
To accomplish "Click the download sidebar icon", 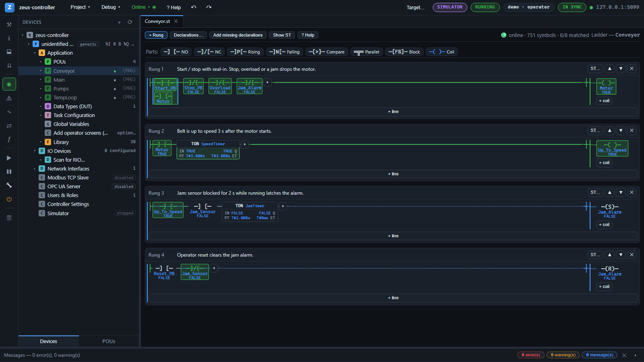I will pos(9,38).
